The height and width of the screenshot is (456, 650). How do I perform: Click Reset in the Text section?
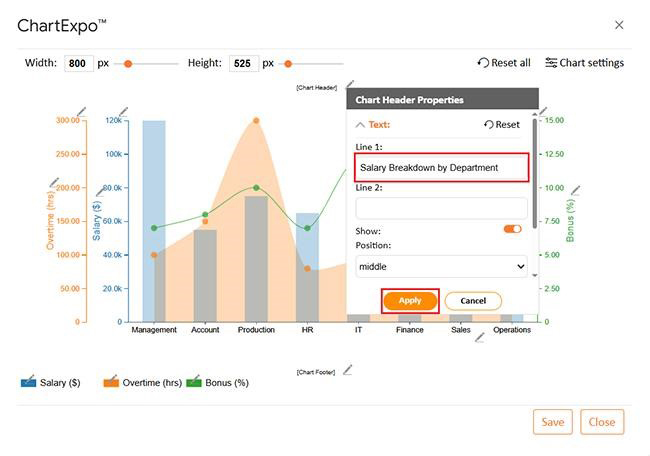[x=502, y=125]
